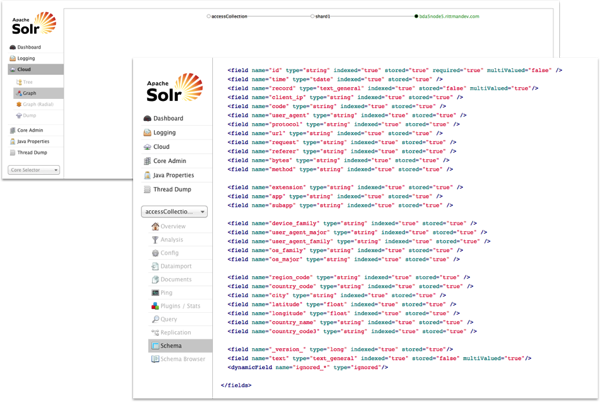Click the Schema Browser icon
This screenshot has height=402, width=600.
[x=155, y=359]
